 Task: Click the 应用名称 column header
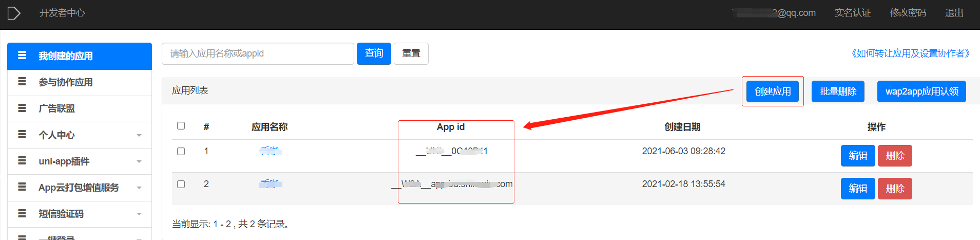270,127
